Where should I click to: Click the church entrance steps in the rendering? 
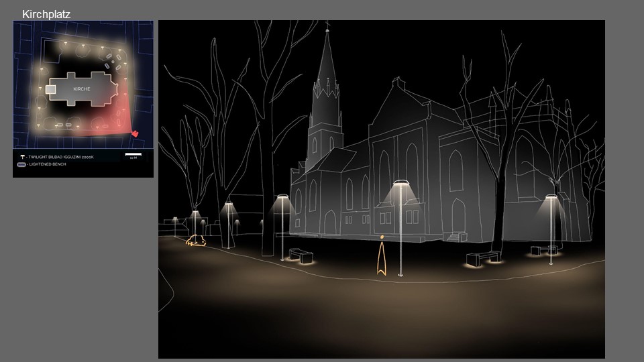point(456,236)
